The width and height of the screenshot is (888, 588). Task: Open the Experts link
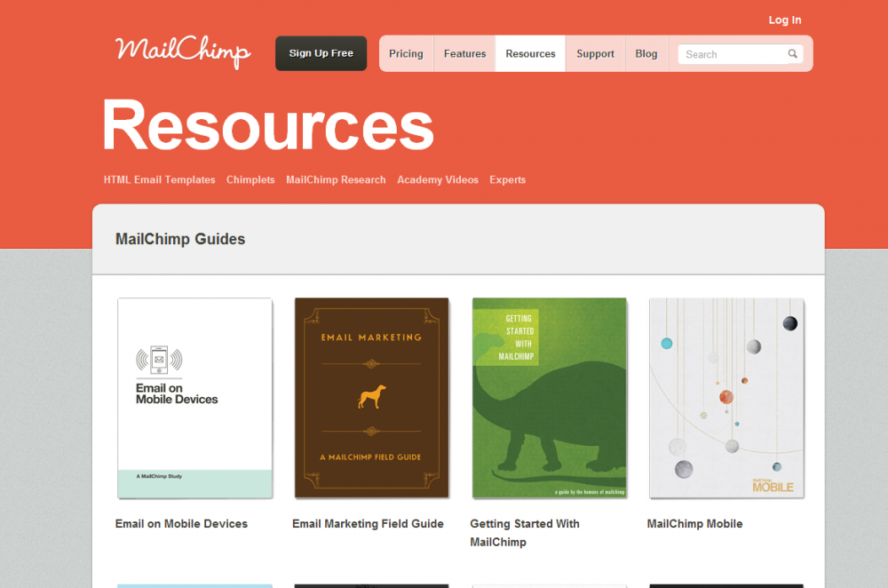coord(507,179)
